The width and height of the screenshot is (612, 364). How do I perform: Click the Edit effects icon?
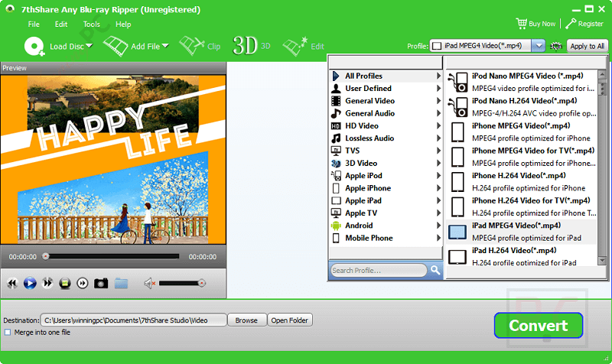tap(295, 47)
